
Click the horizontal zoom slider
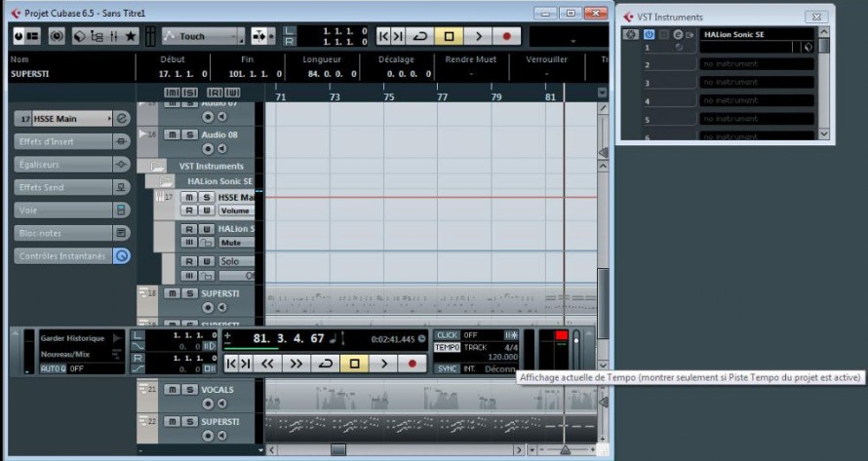pyautogui.click(x=566, y=450)
